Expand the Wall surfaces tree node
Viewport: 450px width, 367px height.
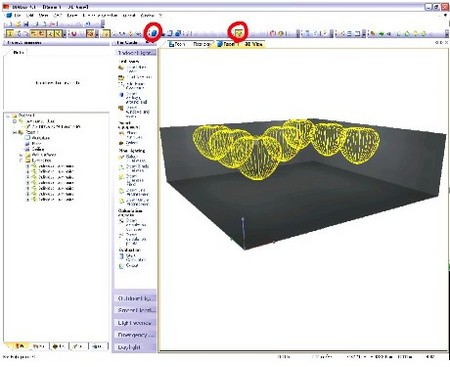coord(21,155)
